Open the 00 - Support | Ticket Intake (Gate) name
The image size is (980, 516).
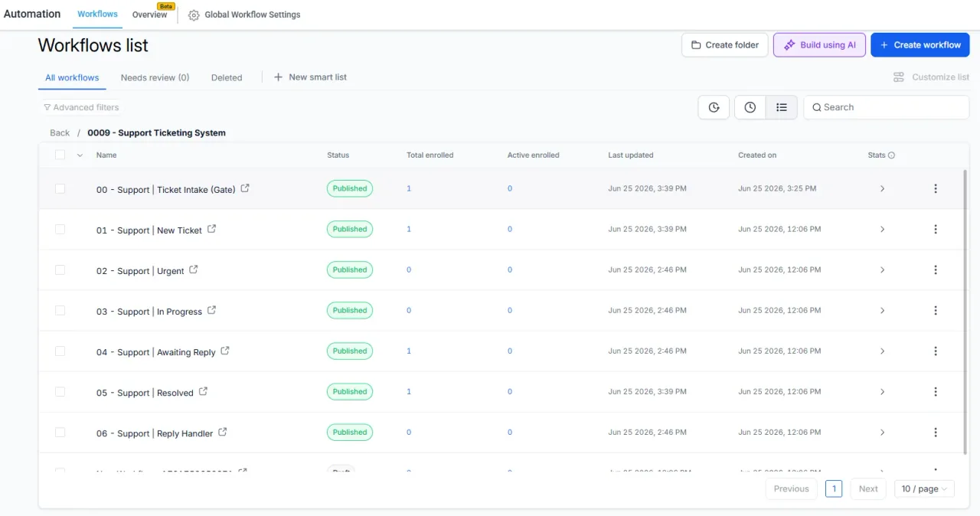pyautogui.click(x=165, y=189)
